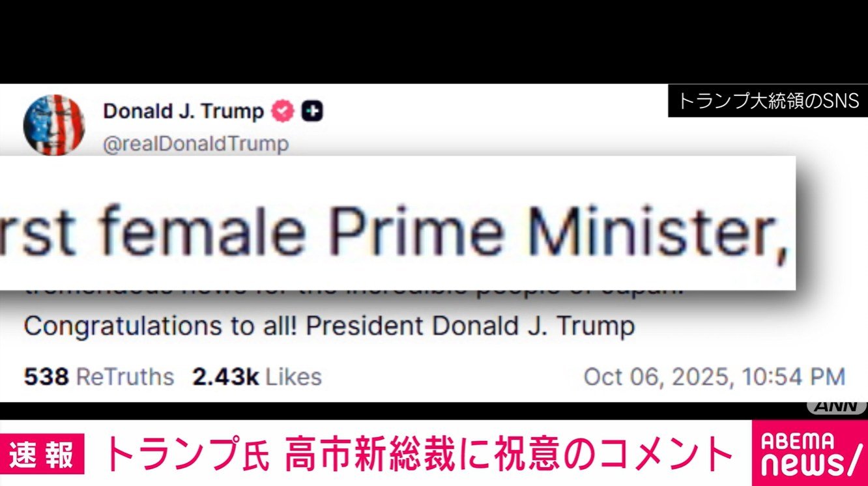868x486 pixels.
Task: Click the 2.43k Likes count
Action: tap(257, 377)
